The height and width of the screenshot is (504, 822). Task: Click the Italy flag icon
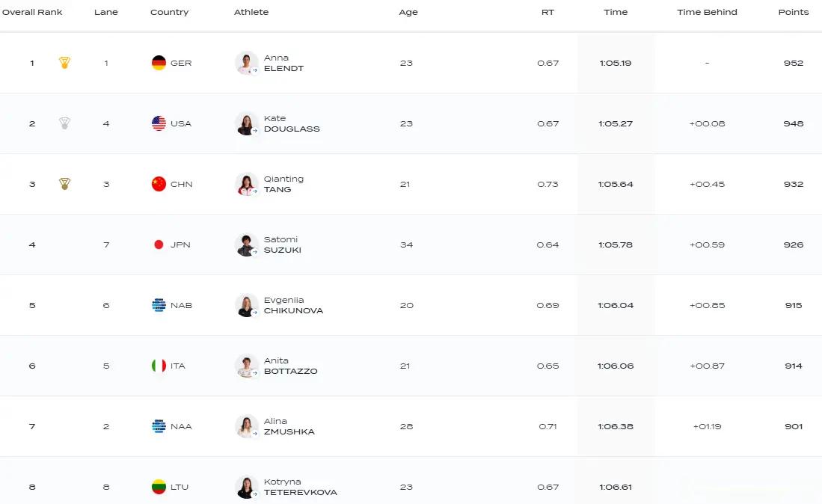159,366
